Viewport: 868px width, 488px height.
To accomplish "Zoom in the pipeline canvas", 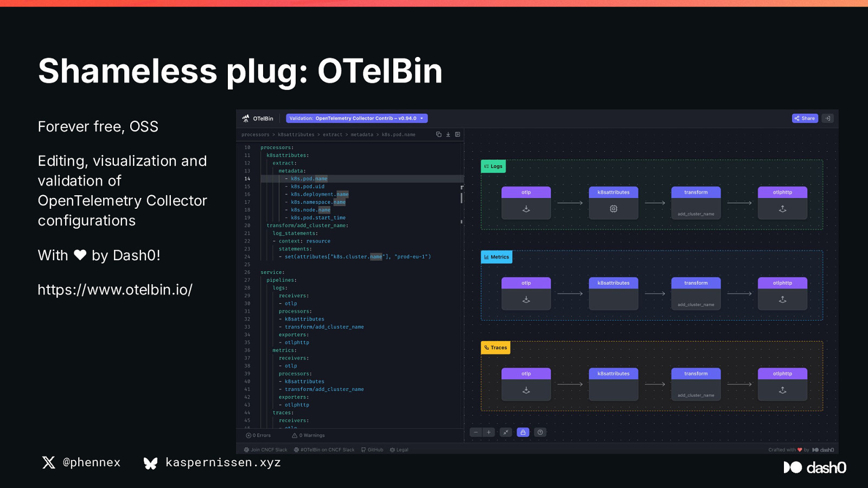I will click(x=489, y=432).
